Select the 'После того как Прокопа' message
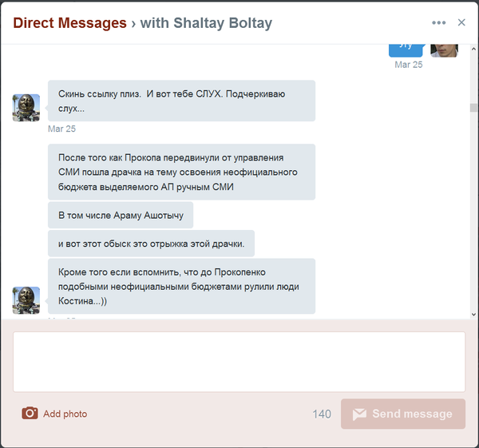The height and width of the screenshot is (448, 479). coord(181,172)
